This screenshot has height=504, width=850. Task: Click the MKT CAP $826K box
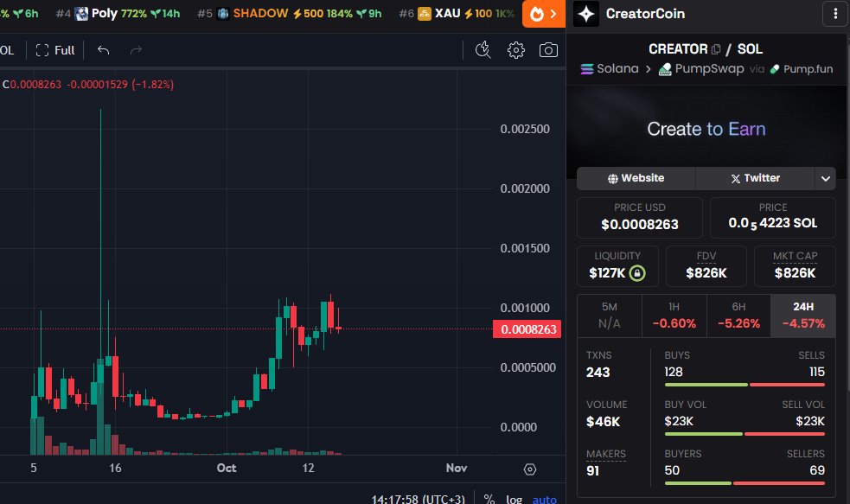(x=795, y=266)
